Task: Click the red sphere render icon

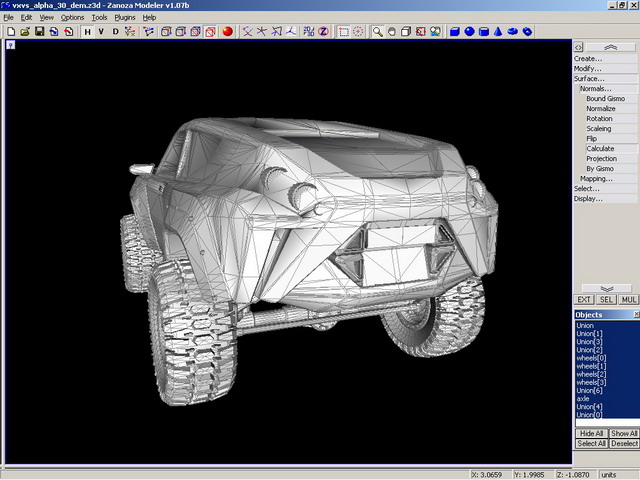Action: pos(227,31)
